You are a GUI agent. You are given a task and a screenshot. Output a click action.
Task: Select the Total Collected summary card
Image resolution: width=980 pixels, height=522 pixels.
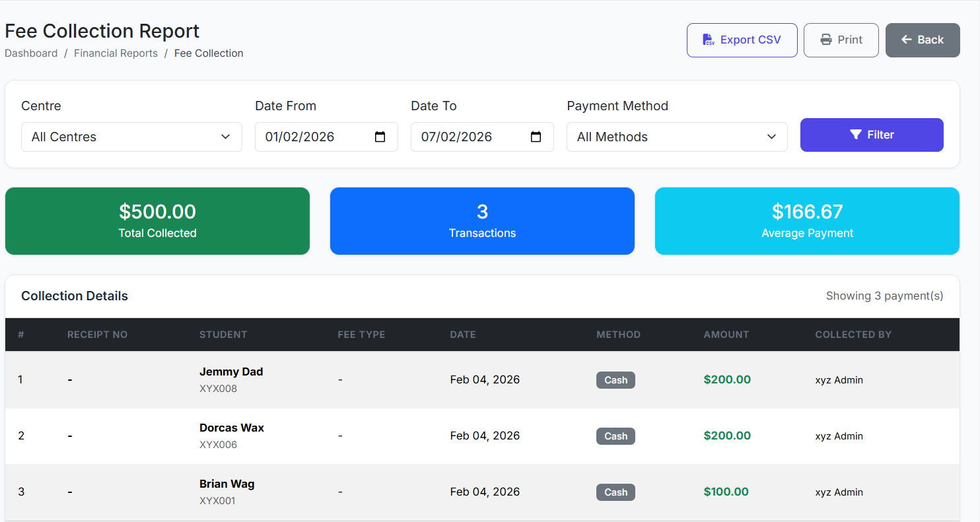coord(157,221)
